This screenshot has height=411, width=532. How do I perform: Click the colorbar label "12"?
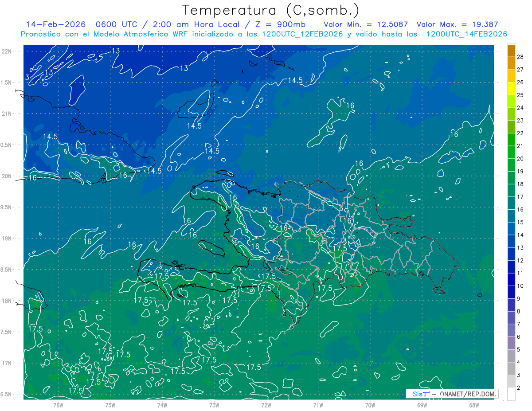[x=520, y=260]
